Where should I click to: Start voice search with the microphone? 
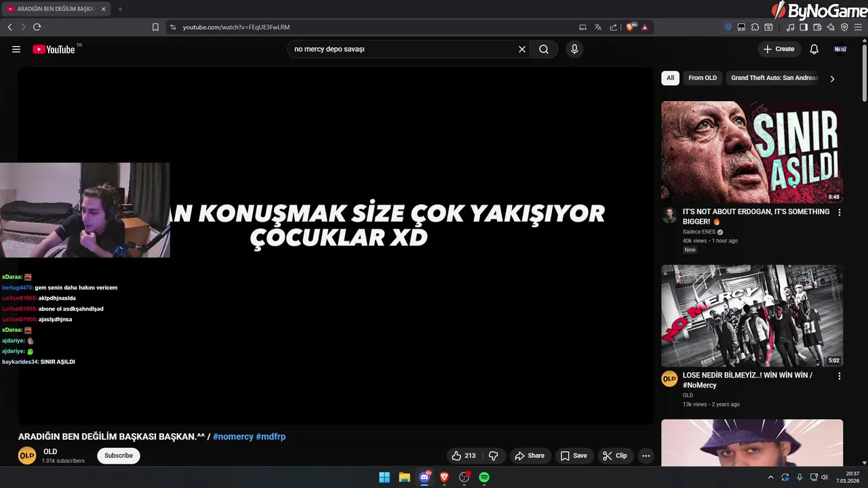[x=574, y=49]
